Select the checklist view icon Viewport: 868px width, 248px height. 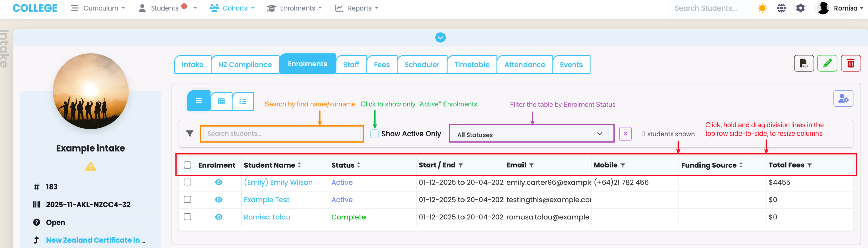click(x=243, y=101)
